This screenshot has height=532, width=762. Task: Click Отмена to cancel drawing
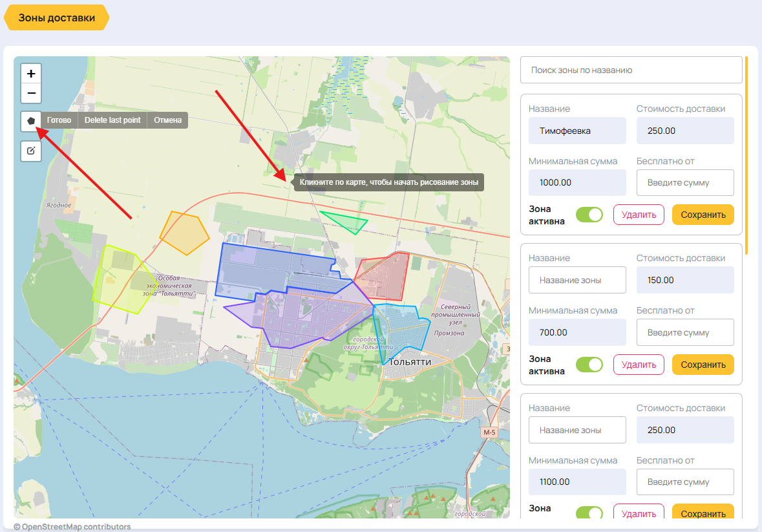coord(167,120)
